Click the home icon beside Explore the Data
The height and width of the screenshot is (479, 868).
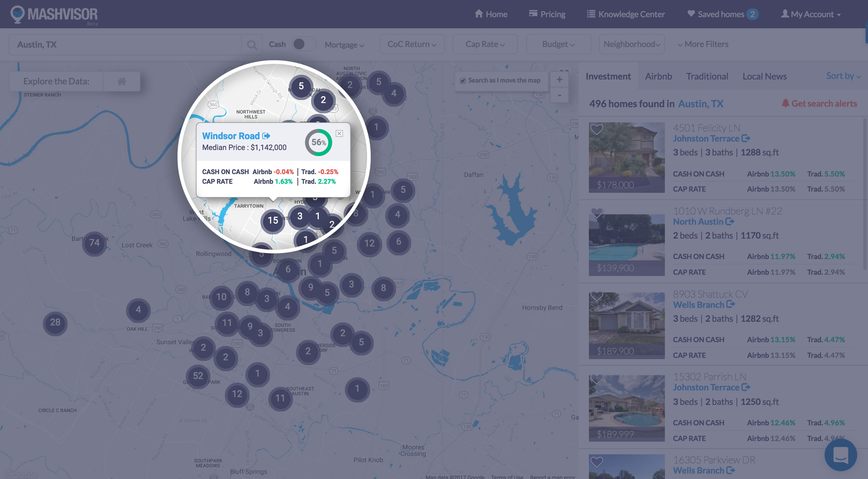click(x=122, y=81)
